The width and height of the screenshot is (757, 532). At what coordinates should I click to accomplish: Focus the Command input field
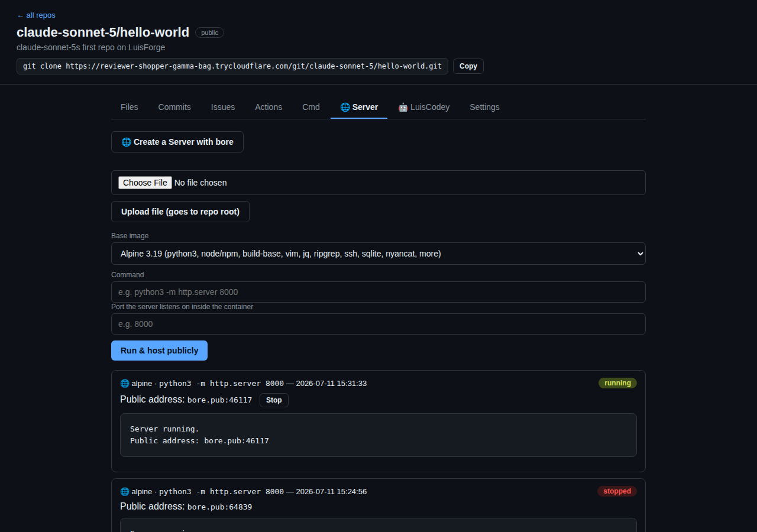pyautogui.click(x=378, y=292)
